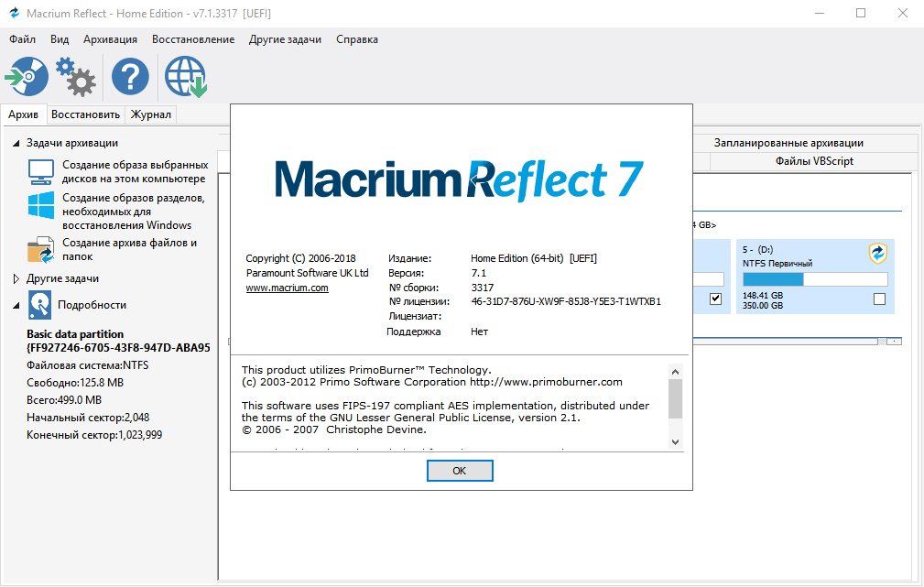924x587 pixels.
Task: Click the create rescue media disc icon
Action: tap(27, 76)
